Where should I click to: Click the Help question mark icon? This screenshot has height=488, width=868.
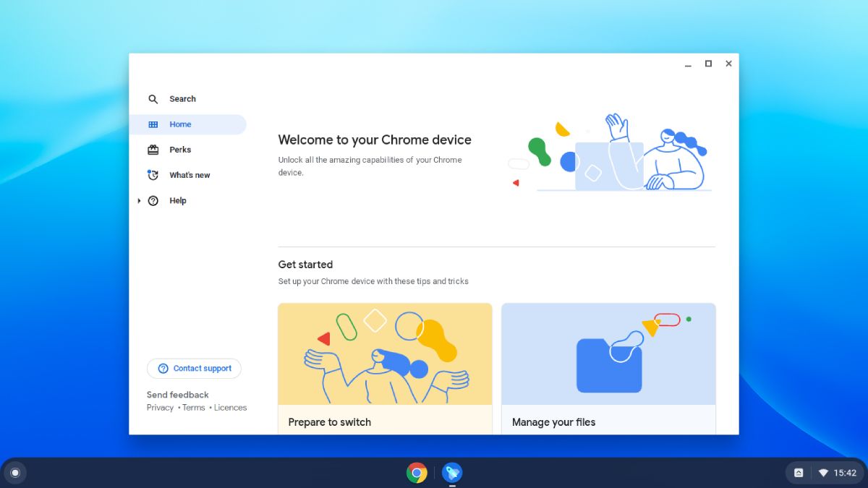coord(153,200)
